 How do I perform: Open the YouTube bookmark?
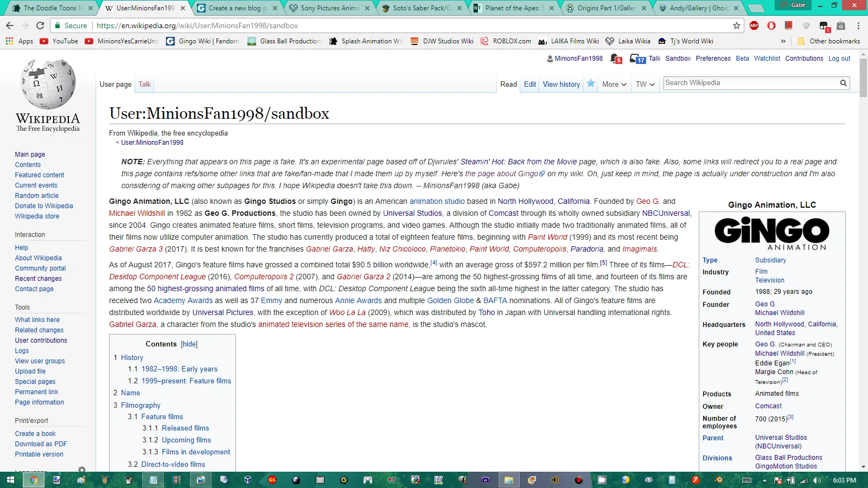click(x=60, y=41)
